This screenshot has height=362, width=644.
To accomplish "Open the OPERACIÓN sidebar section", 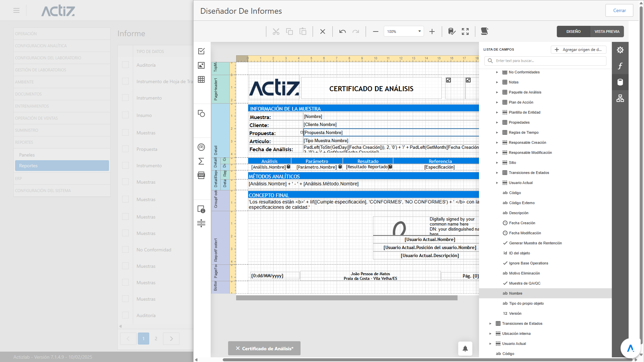I will [62, 34].
